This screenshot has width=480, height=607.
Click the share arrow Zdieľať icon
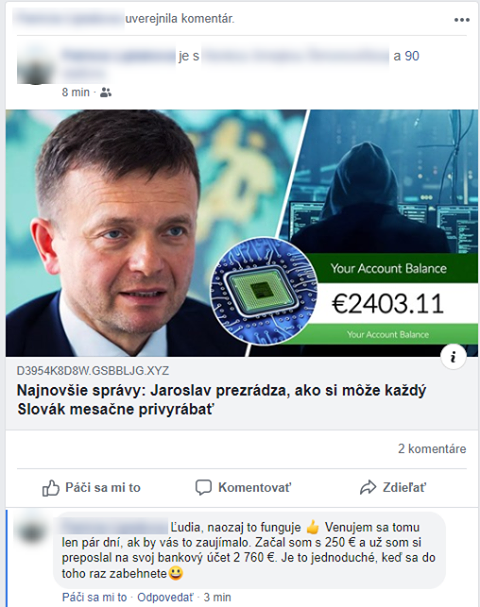tap(368, 488)
